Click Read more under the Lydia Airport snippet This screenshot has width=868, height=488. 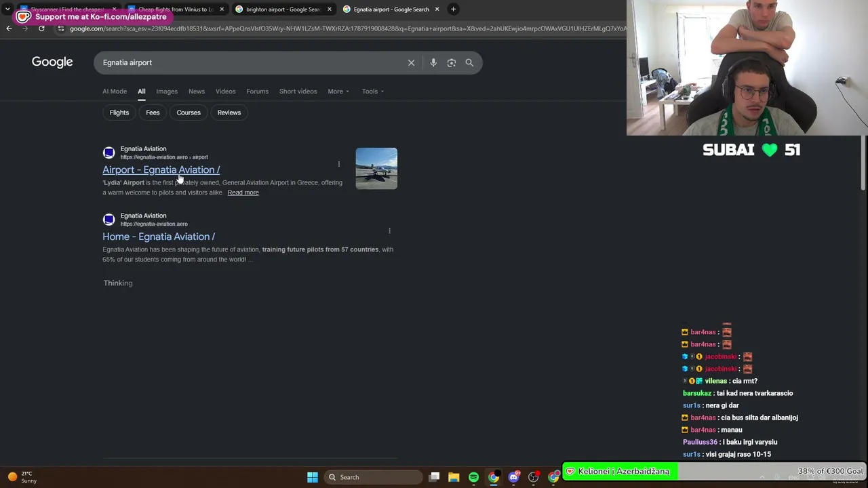click(x=243, y=192)
